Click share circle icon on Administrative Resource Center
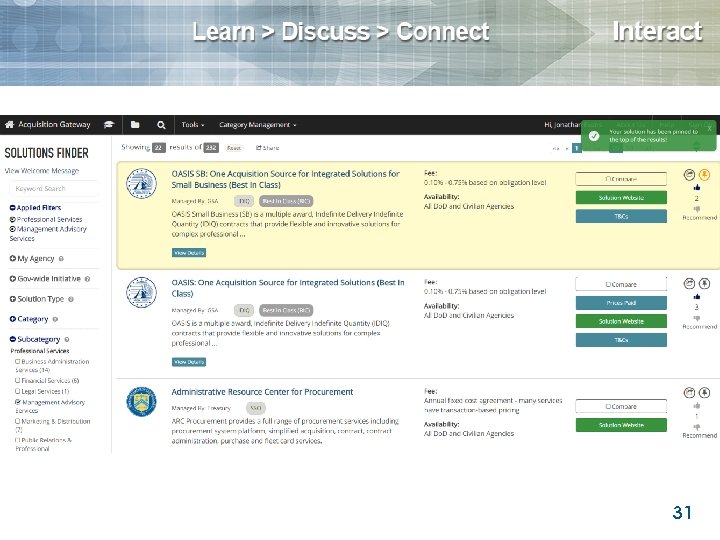The height and width of the screenshot is (540, 720). click(x=689, y=393)
